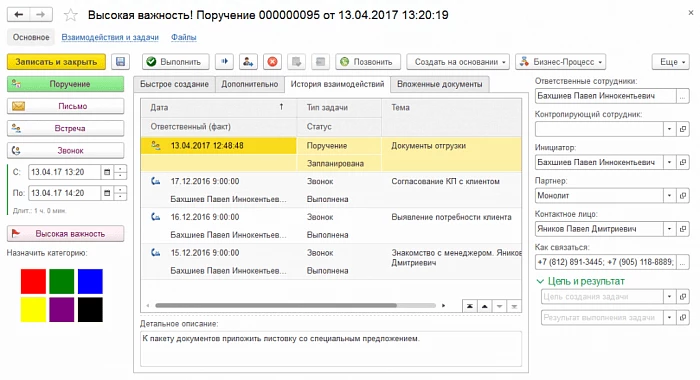Click the delegate to user toolbar icon
Viewport: 700px width, 380px height.
[x=248, y=62]
